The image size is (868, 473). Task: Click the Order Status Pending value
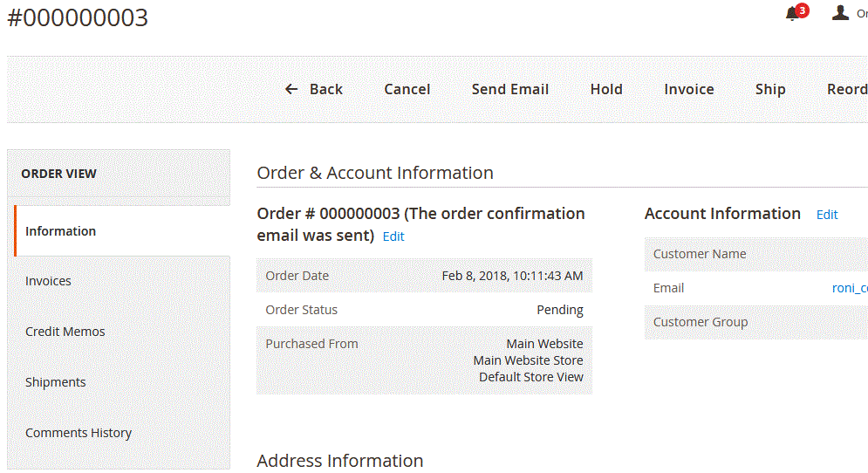pos(560,310)
